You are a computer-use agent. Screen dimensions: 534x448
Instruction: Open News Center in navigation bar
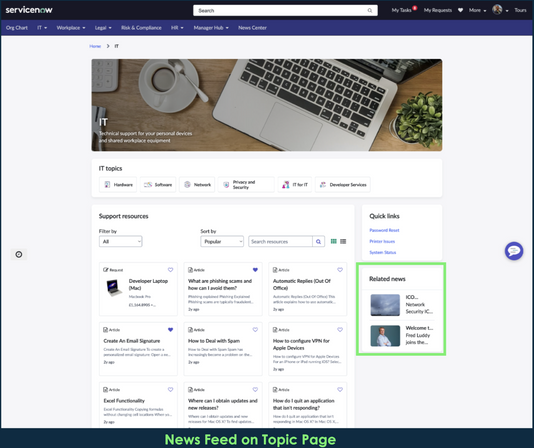tap(252, 28)
